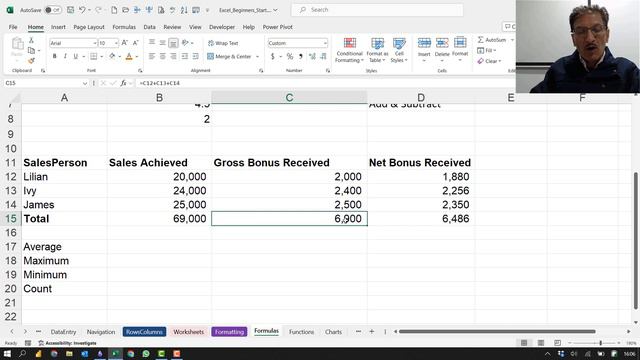Align text to the top
The image size is (640, 360).
tap(152, 42)
